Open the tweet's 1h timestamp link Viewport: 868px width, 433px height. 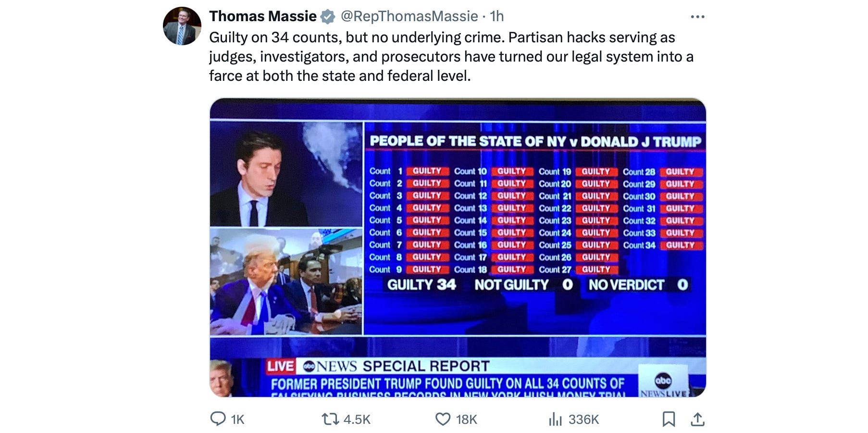[496, 16]
